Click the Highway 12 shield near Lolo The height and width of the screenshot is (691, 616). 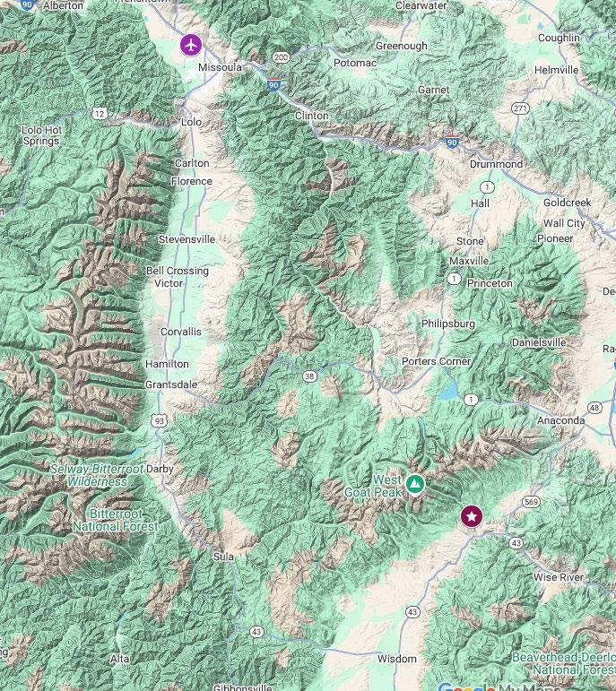(x=100, y=114)
